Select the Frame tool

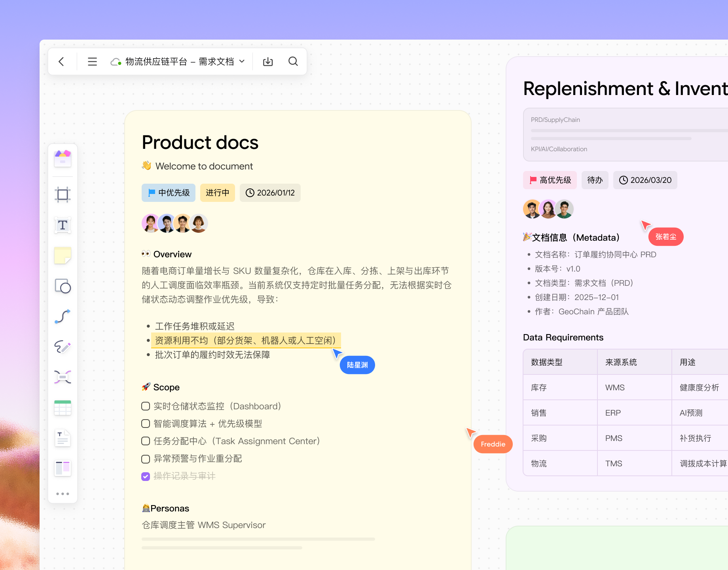pos(62,194)
